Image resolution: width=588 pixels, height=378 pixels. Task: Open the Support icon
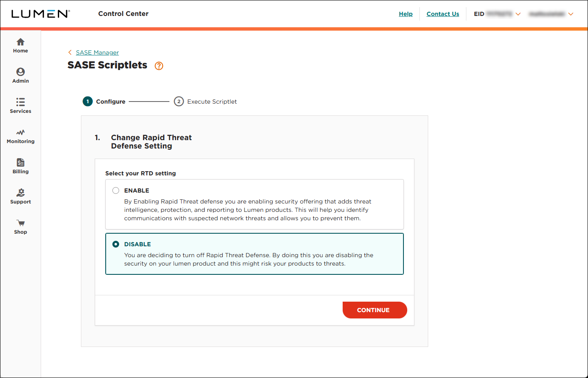click(21, 193)
